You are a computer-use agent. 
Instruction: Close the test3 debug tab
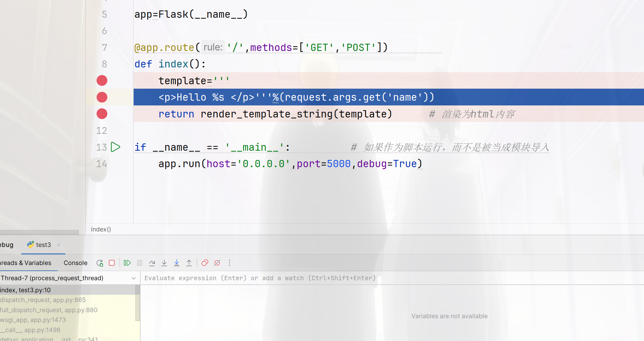[x=59, y=245]
